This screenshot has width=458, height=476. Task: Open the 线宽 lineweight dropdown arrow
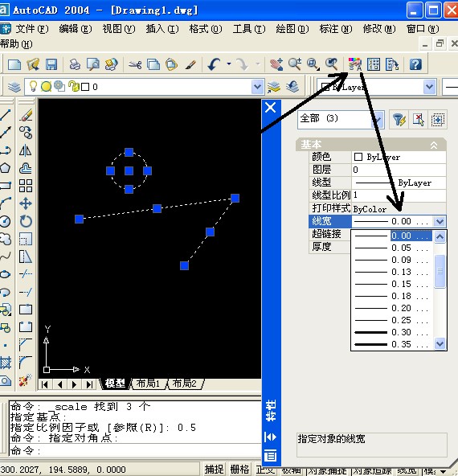(440, 221)
